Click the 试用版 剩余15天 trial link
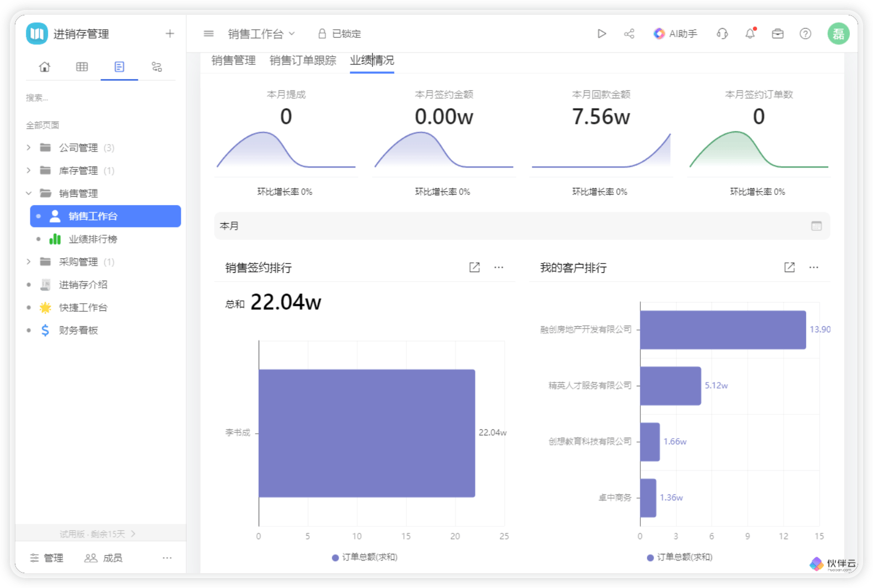873x588 pixels. pyautogui.click(x=98, y=534)
